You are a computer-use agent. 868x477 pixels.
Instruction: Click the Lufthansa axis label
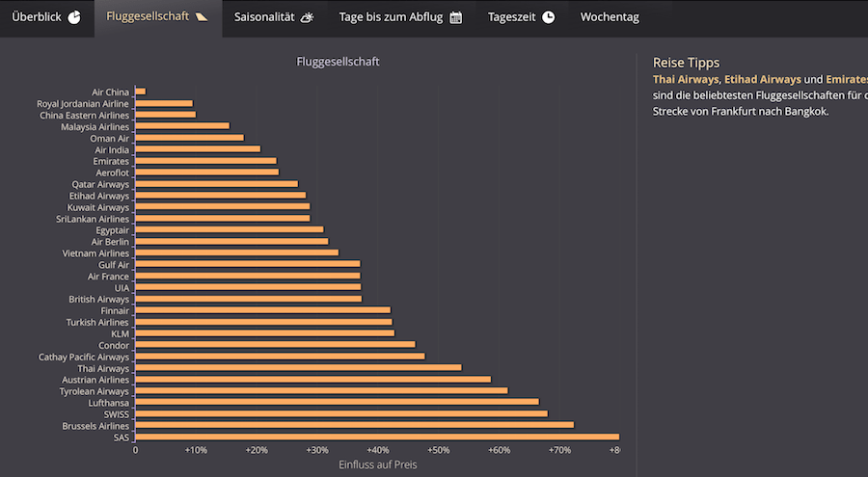coord(108,403)
